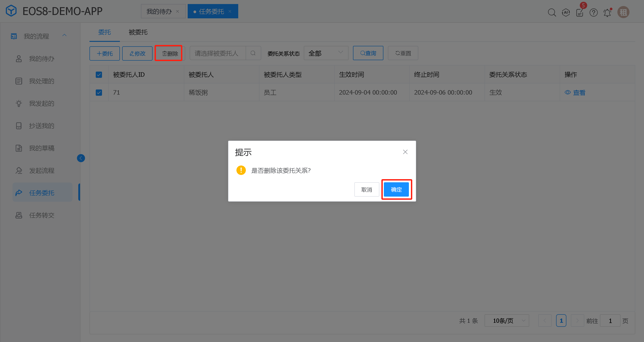Click the user avatar icon
Screen dimensions: 644x342
(623, 12)
